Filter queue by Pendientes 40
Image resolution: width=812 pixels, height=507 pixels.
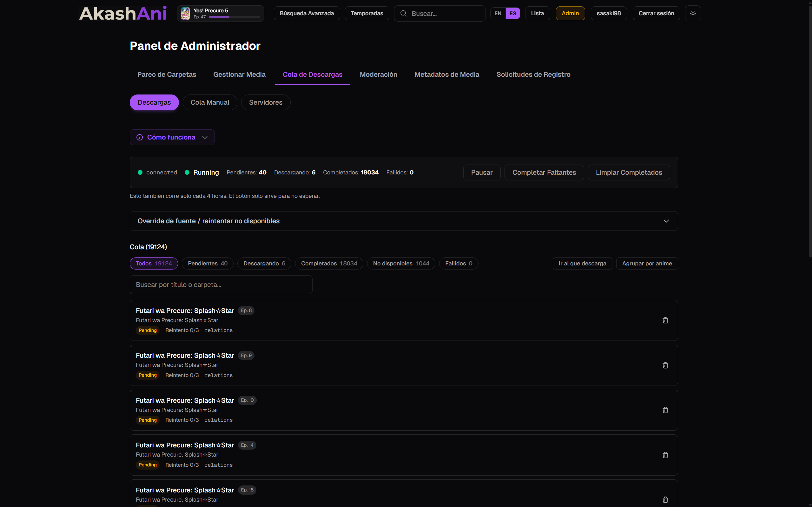click(208, 263)
